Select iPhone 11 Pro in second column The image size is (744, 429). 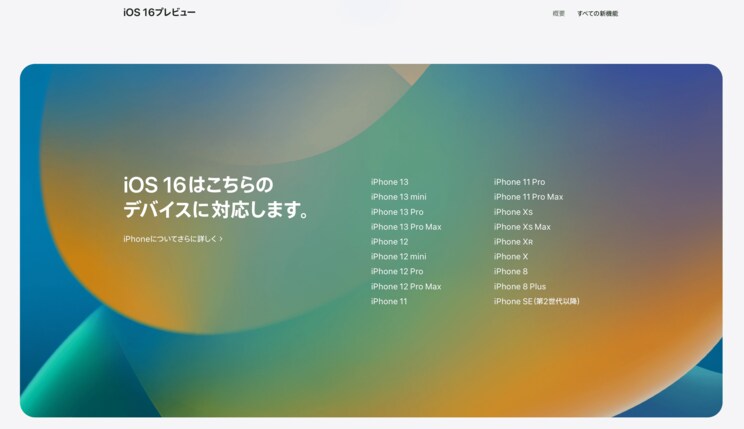point(519,182)
